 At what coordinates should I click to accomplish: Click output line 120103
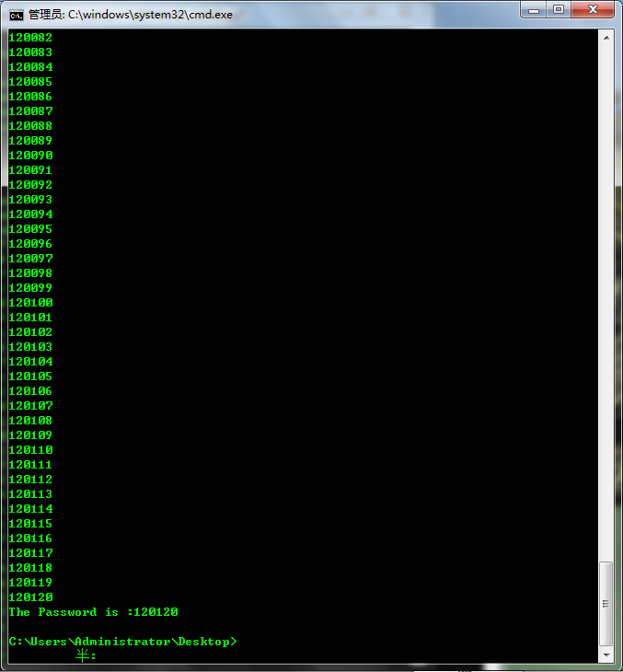coord(30,347)
